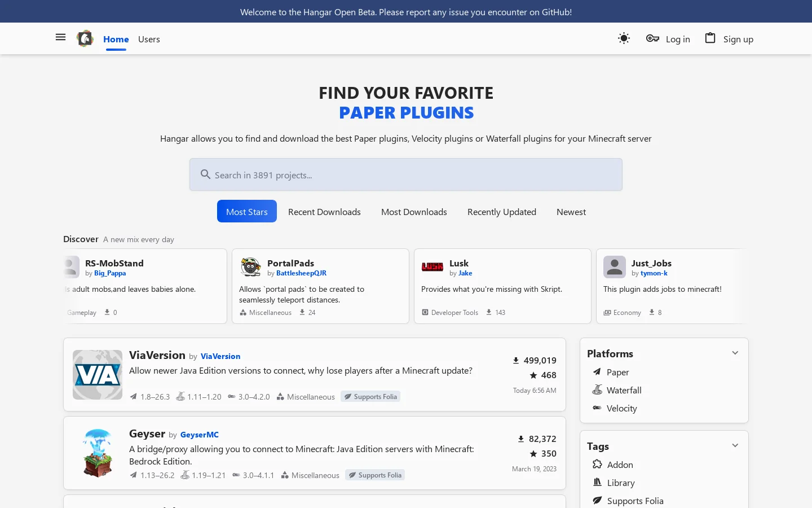This screenshot has width=812, height=508.
Task: Click the Supports Folia badge on ViaVersion
Action: pyautogui.click(x=370, y=397)
